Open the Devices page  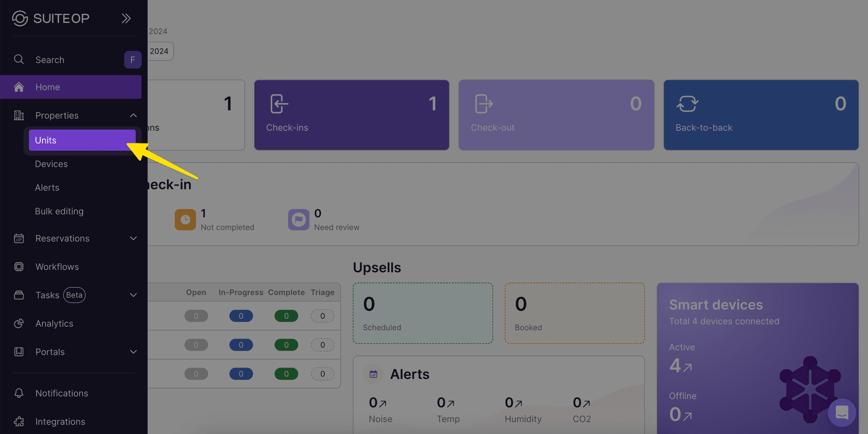point(51,164)
